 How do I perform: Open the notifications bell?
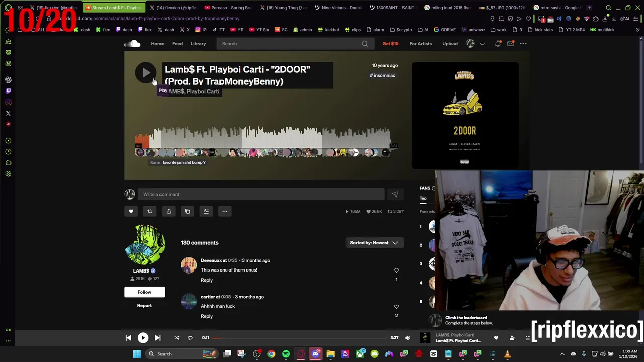click(498, 44)
